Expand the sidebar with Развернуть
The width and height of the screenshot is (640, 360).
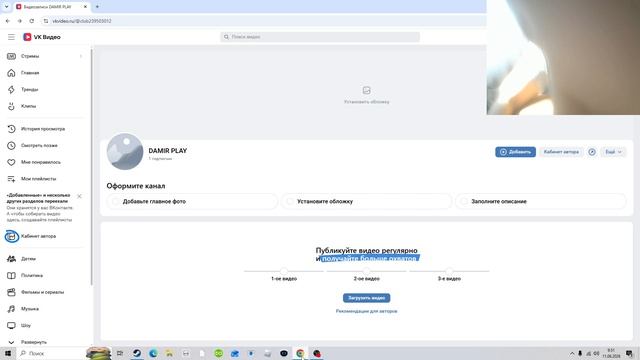click(x=33, y=342)
